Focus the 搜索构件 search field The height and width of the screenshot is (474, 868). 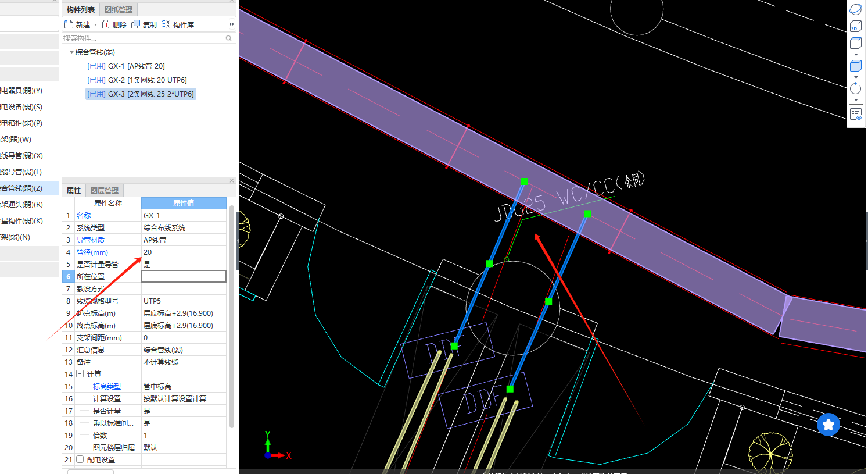[x=143, y=38]
